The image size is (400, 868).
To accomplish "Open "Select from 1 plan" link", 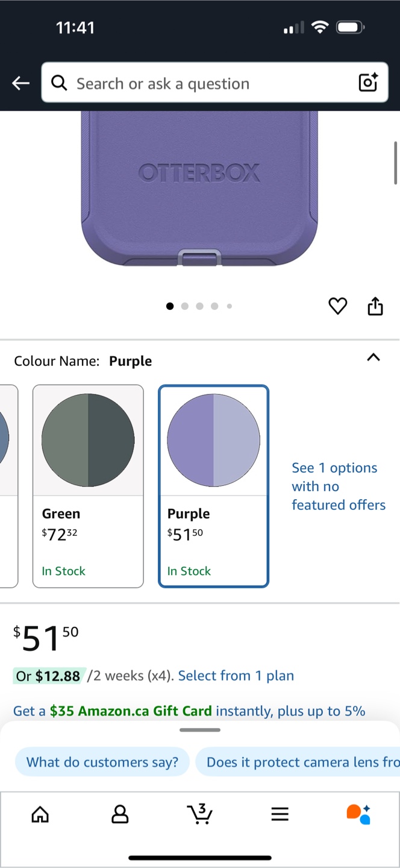I will tap(236, 676).
